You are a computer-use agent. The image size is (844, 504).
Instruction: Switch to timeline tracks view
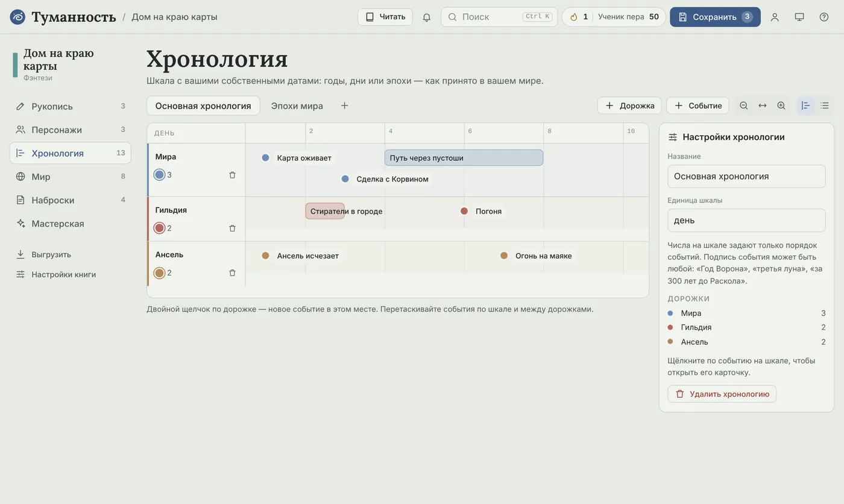(806, 106)
